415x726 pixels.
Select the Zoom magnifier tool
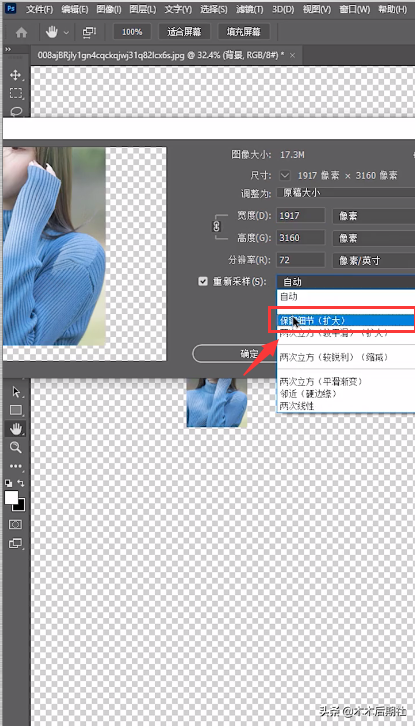(x=16, y=447)
